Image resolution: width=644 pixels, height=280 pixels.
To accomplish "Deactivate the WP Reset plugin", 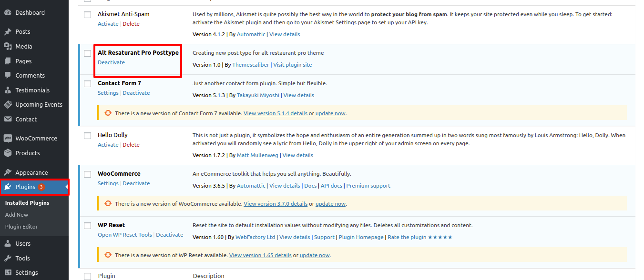I will tap(170, 235).
